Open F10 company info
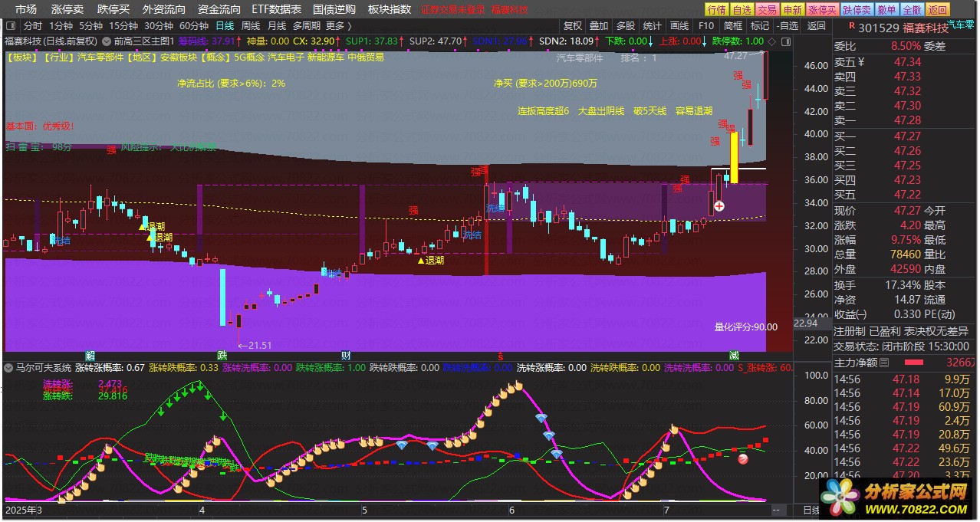 (706, 25)
